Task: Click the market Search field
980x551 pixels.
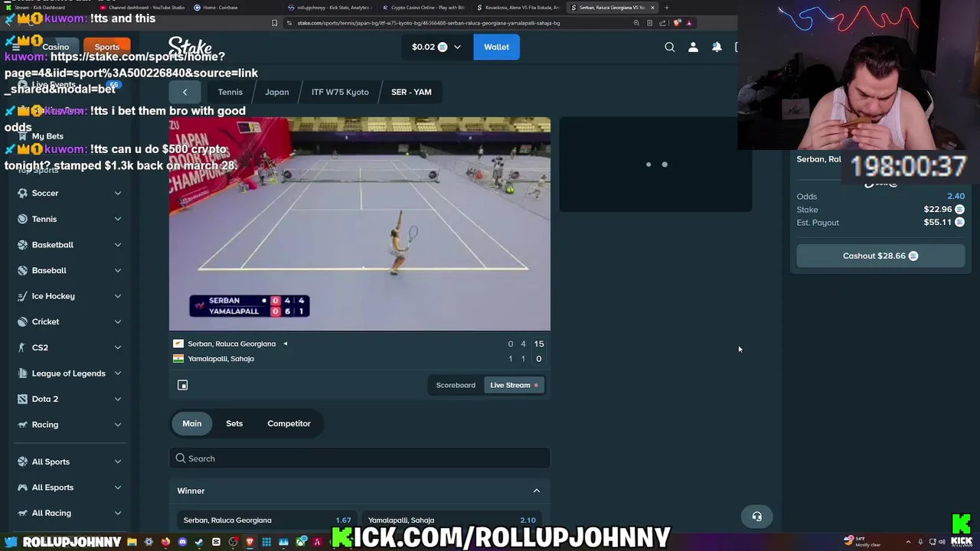Action: coord(360,458)
